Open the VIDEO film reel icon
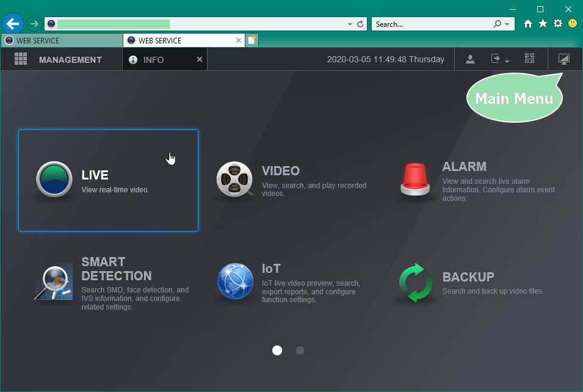 coord(234,180)
